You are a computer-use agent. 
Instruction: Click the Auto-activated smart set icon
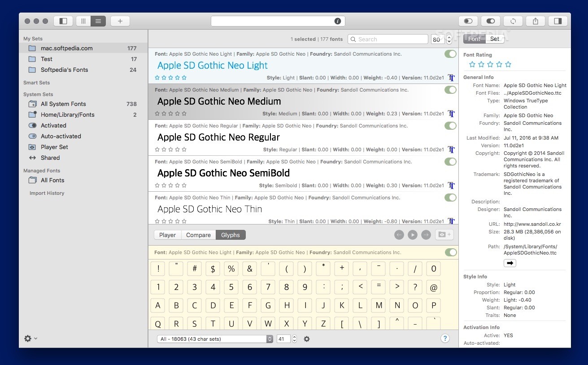click(x=32, y=136)
